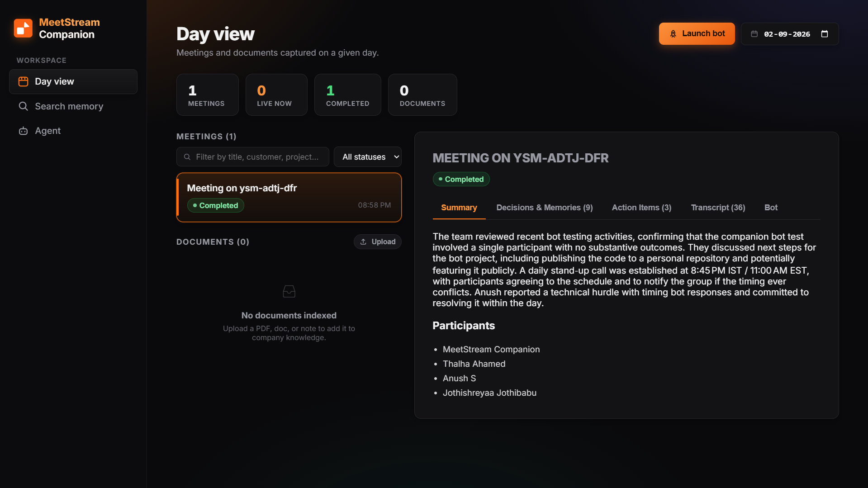Click the rocket icon in Launch bot
Viewport: 868px width, 488px height.
[673, 34]
